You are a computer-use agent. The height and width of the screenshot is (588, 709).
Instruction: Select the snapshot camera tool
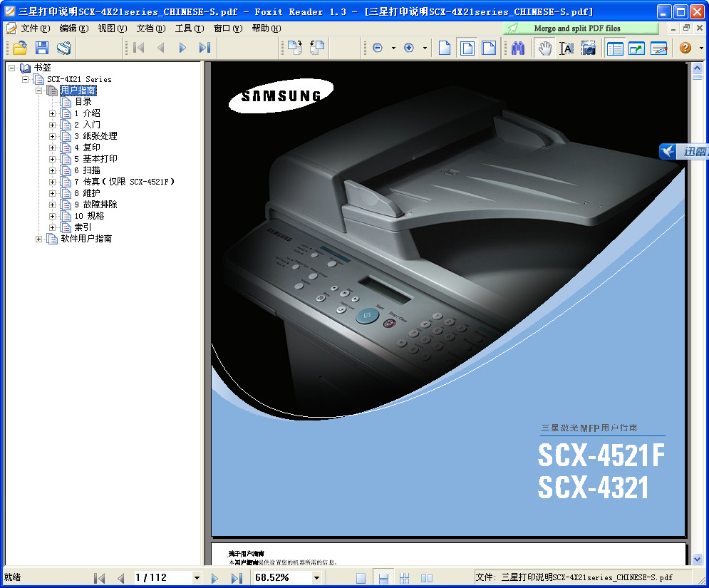[589, 48]
